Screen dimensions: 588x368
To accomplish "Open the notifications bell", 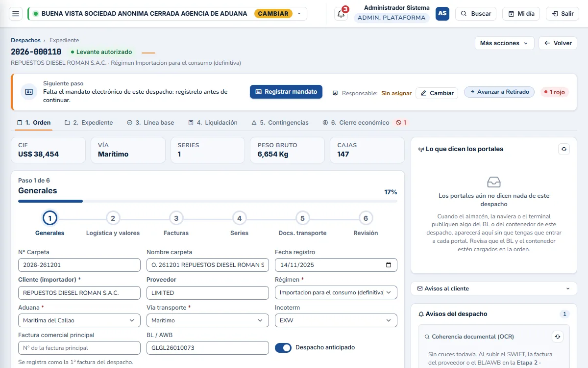I will coord(341,14).
